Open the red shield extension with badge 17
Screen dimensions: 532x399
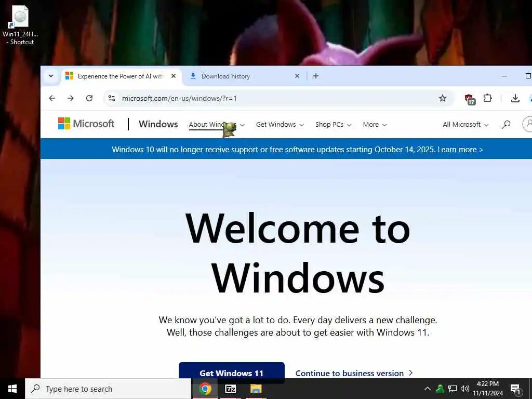(x=470, y=99)
